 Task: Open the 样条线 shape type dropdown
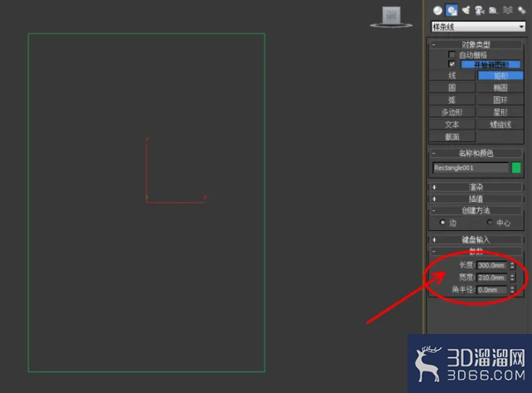478,27
